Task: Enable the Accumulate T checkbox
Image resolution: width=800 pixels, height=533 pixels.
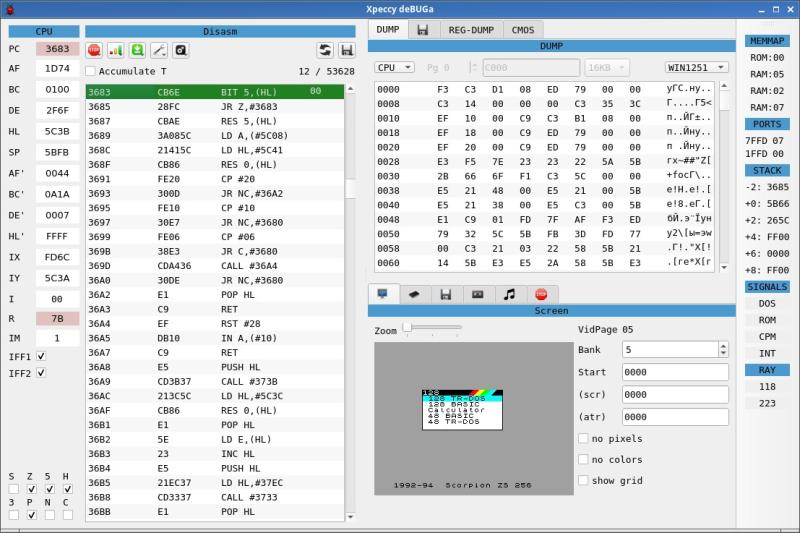Action: pos(91,71)
